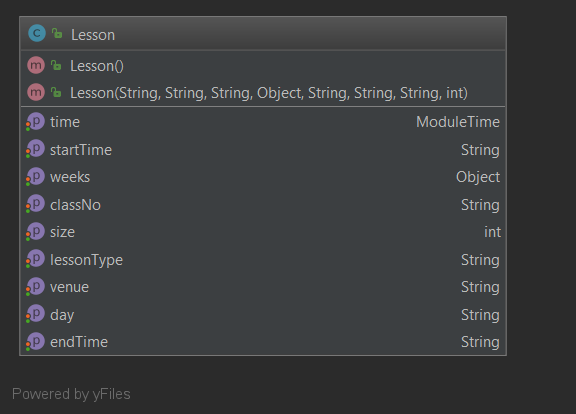Click the property icon next to weeks

[x=35, y=177]
